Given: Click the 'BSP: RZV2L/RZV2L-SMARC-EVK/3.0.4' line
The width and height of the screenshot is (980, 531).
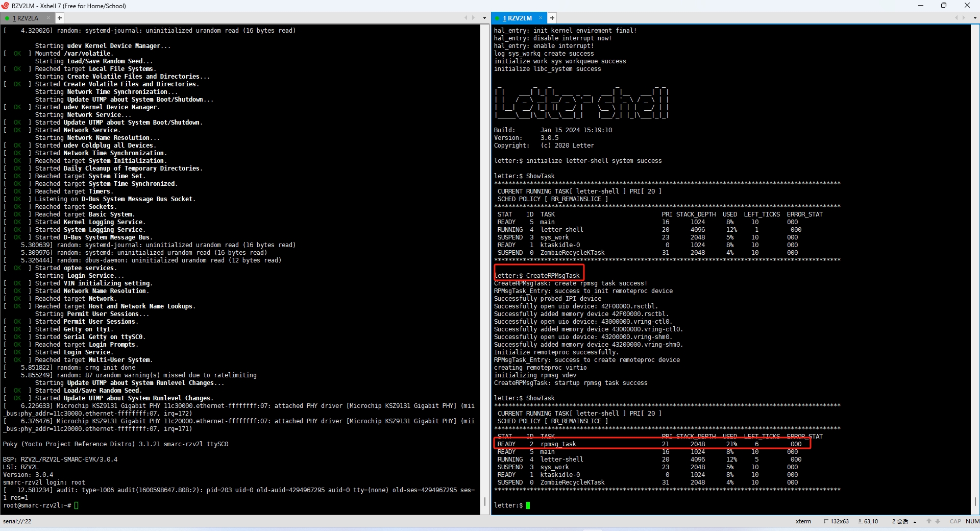Looking at the screenshot, I should click(x=60, y=460).
